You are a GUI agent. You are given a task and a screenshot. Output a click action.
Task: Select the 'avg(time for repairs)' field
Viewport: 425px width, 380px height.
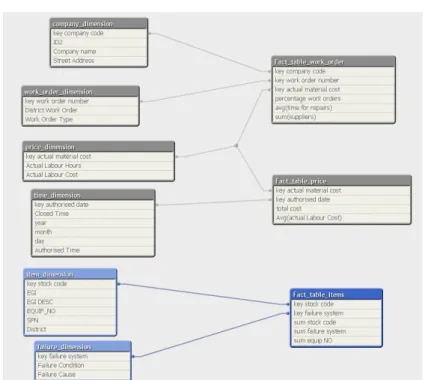pos(334,108)
